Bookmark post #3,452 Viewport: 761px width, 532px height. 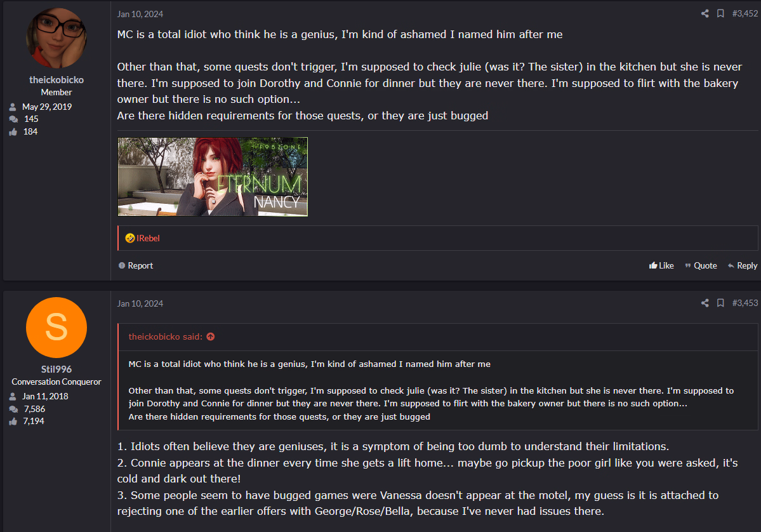click(x=720, y=13)
